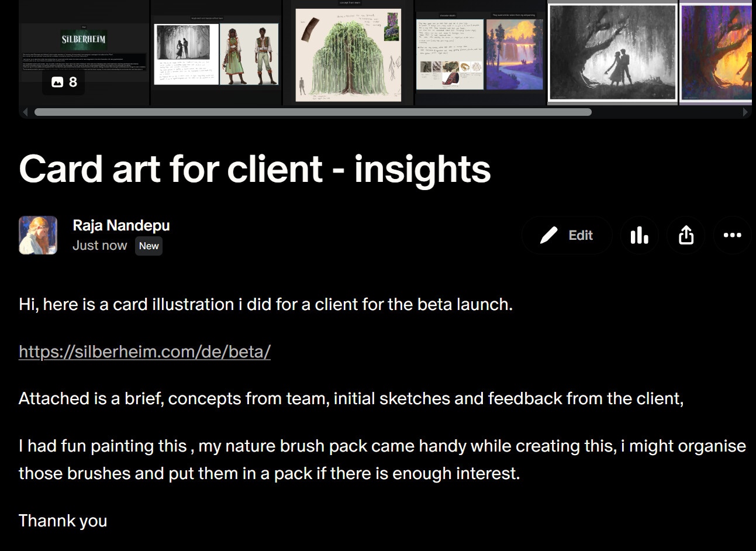Click the pencil icon inside the Edit button
The image size is (756, 551).
pos(548,235)
